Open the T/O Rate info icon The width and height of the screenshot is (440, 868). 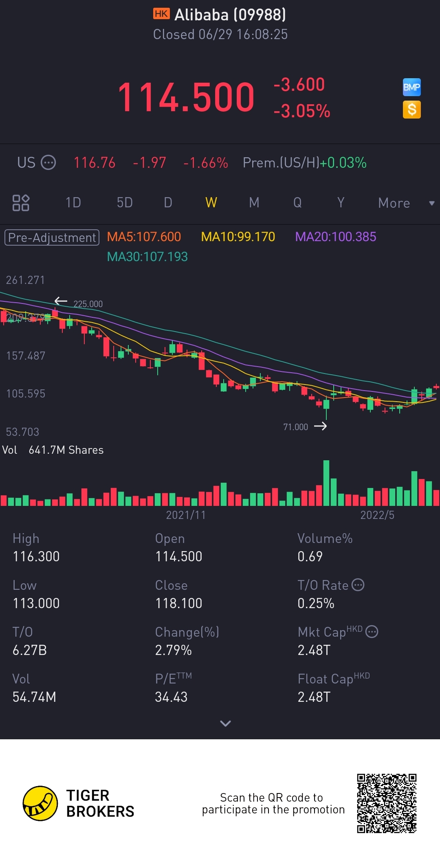358,585
